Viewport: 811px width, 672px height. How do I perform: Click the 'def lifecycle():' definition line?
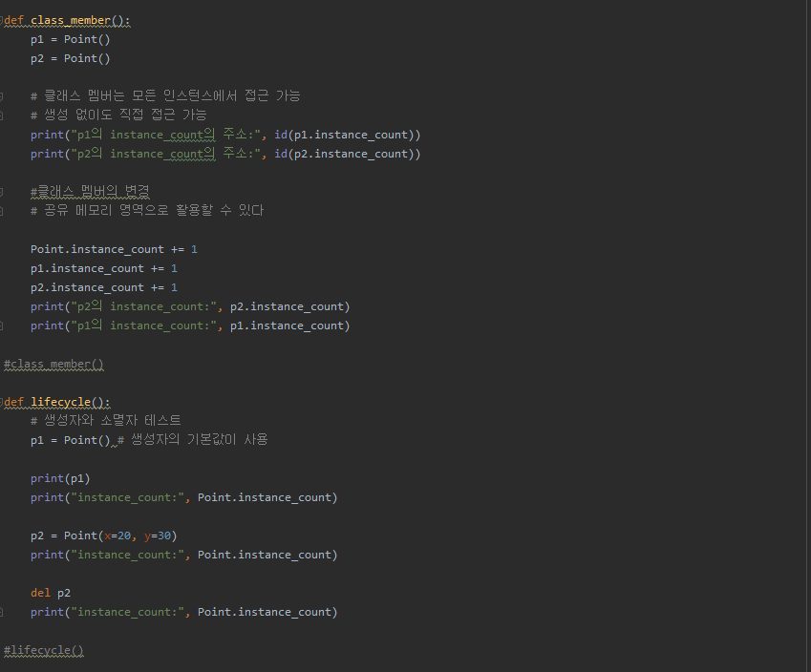coord(57,402)
